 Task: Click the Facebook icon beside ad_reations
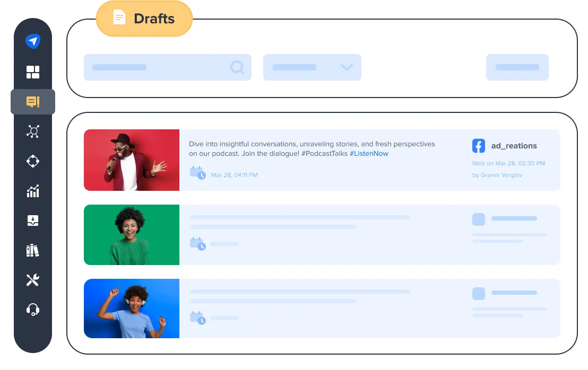(x=478, y=145)
